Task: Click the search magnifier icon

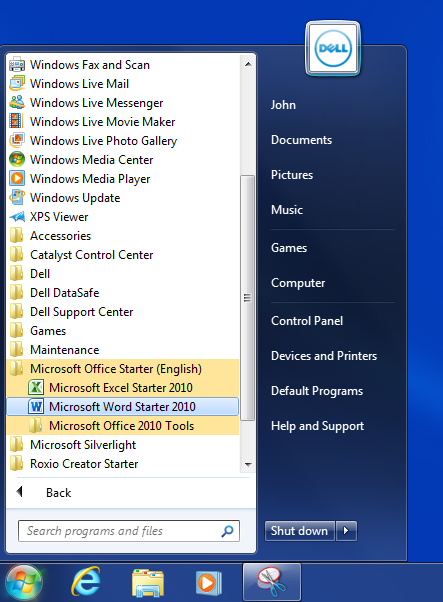Action: pos(227,531)
